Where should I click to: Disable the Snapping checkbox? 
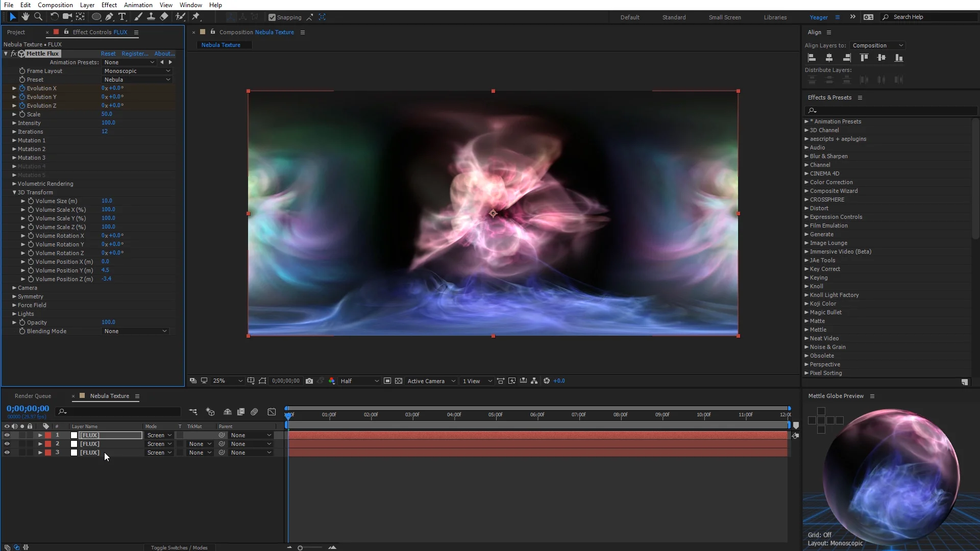272,17
